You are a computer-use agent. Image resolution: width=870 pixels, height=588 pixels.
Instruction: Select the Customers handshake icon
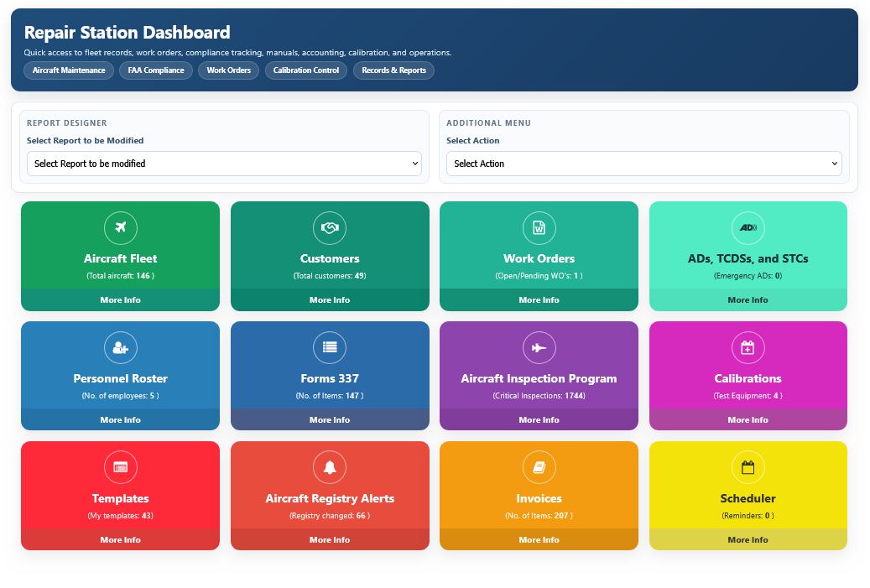[330, 227]
